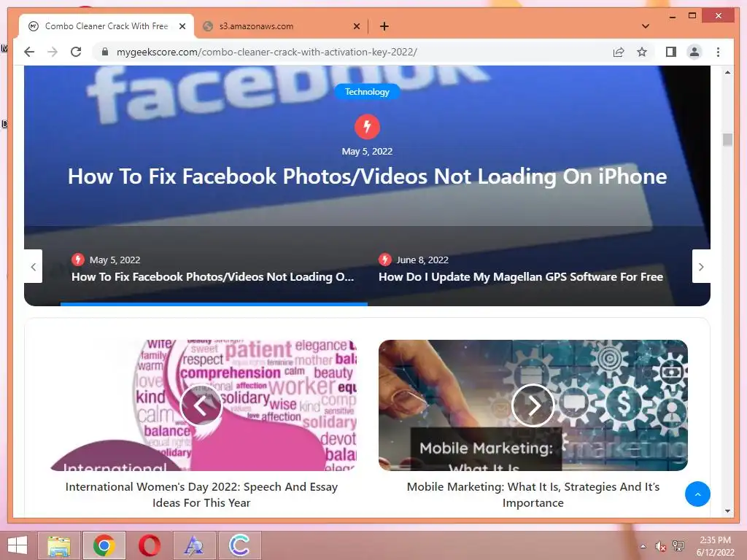
Task: Open the Windows Start menu
Action: 18,545
